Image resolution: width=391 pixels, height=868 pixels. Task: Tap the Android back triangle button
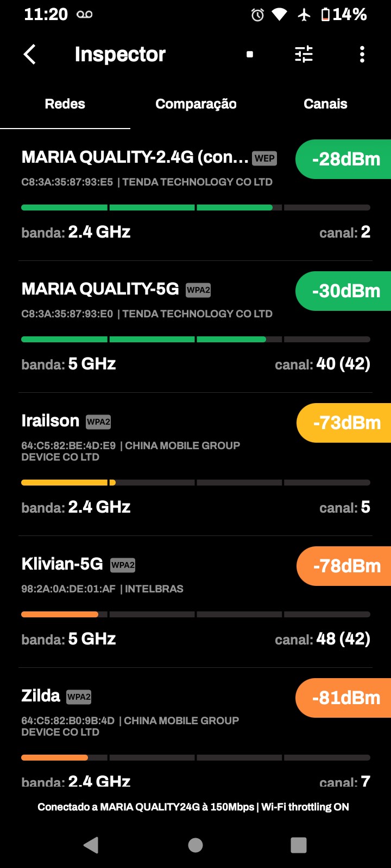pos(91,845)
